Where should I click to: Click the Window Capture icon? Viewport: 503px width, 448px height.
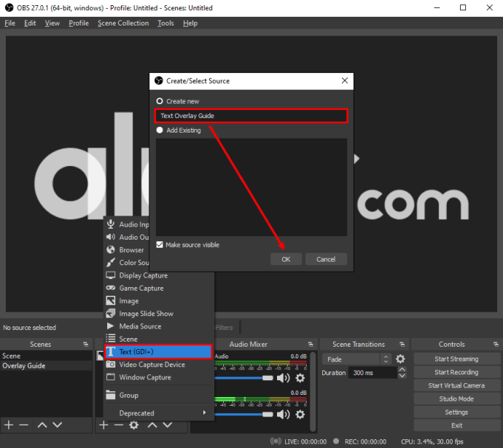click(111, 377)
